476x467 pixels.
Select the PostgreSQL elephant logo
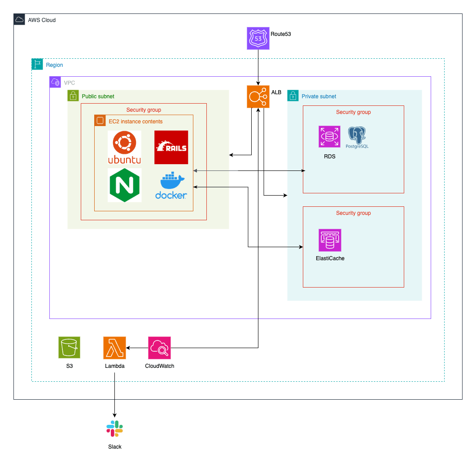(357, 137)
